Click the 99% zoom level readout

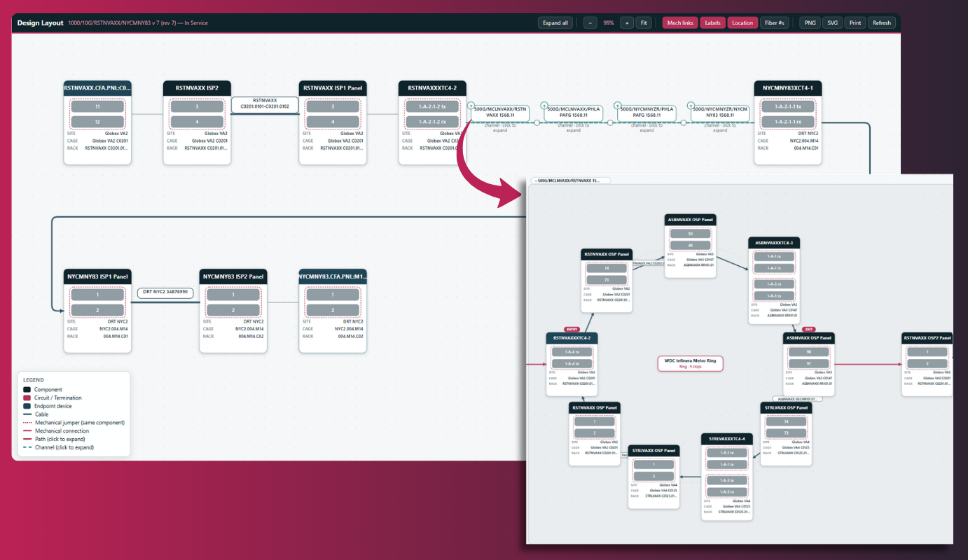tap(609, 23)
